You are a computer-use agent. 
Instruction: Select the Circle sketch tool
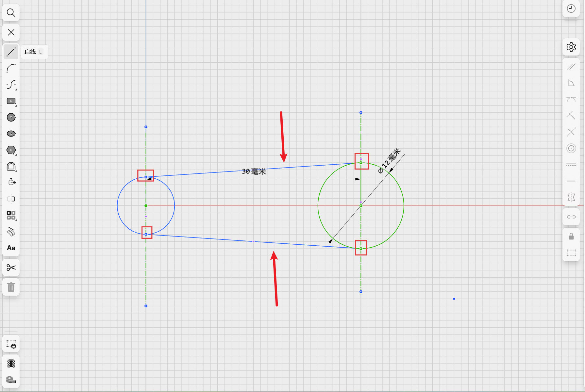(11, 117)
